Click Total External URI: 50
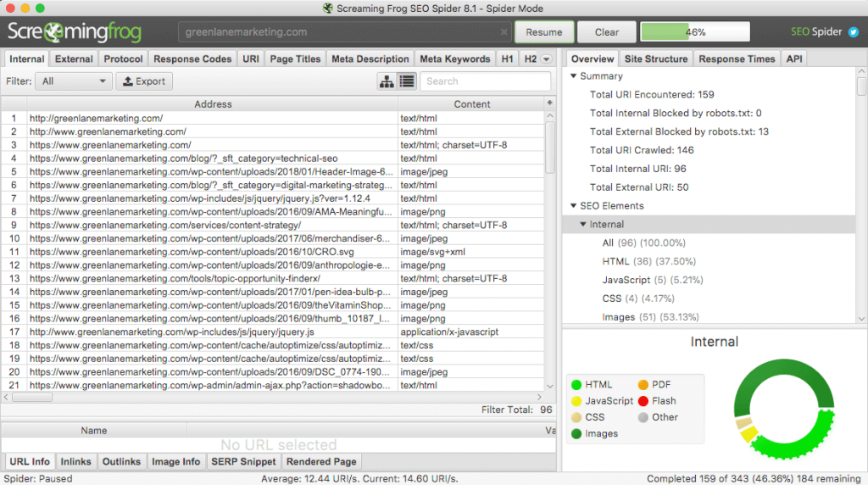The height and width of the screenshot is (485, 868). pyautogui.click(x=639, y=187)
